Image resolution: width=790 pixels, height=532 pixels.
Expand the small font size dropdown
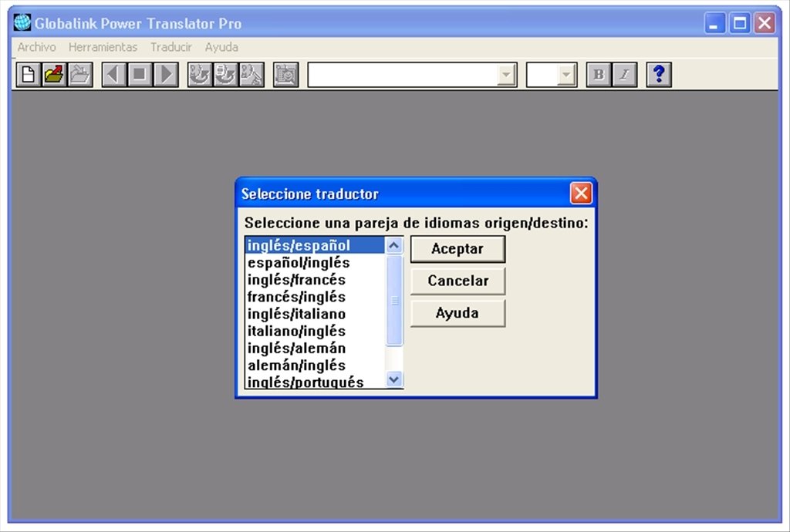click(566, 75)
